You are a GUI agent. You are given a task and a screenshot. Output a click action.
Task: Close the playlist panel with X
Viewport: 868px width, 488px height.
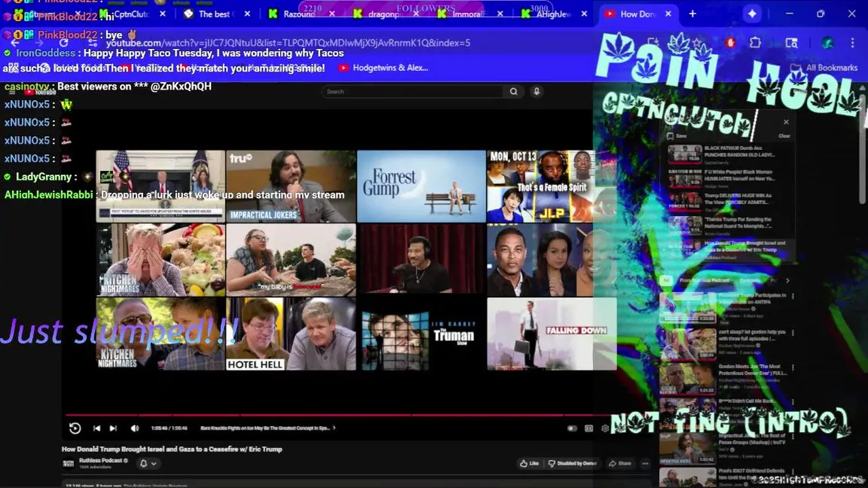coord(786,122)
